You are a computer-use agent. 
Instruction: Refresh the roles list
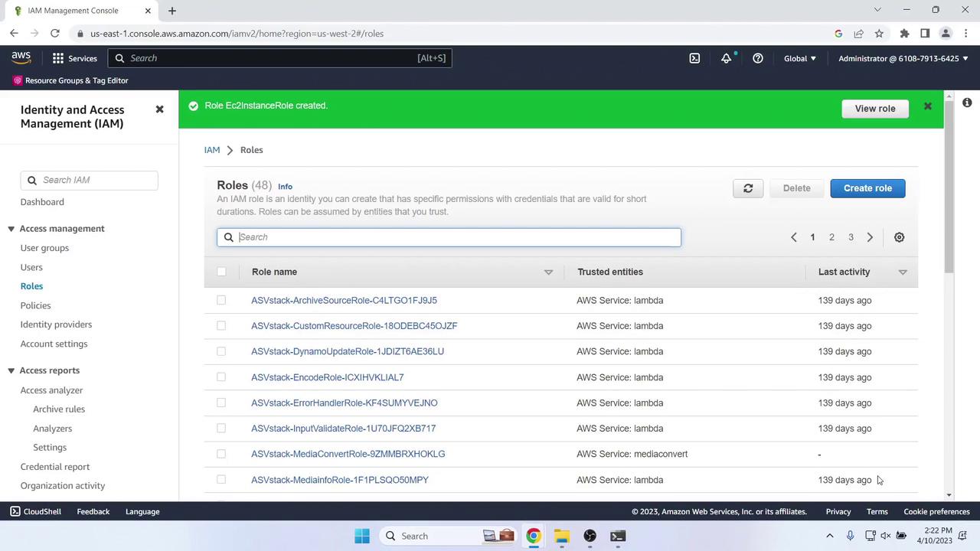pyautogui.click(x=748, y=188)
